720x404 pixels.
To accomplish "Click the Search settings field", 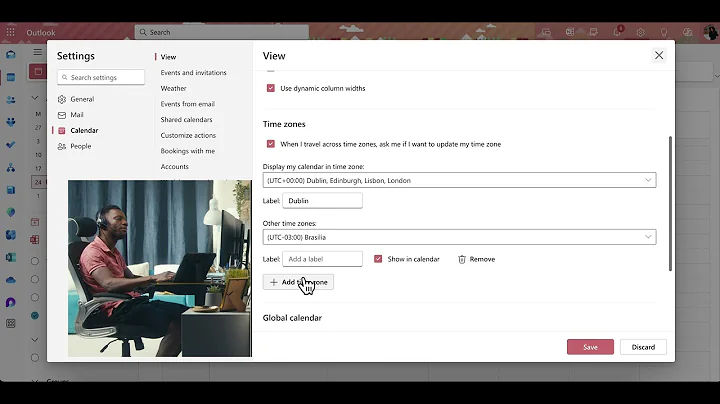I will (101, 77).
